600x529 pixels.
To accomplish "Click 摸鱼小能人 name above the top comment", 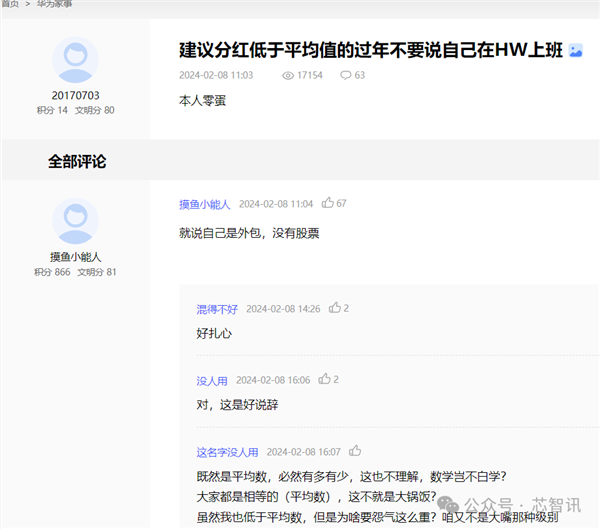I will 205,204.
